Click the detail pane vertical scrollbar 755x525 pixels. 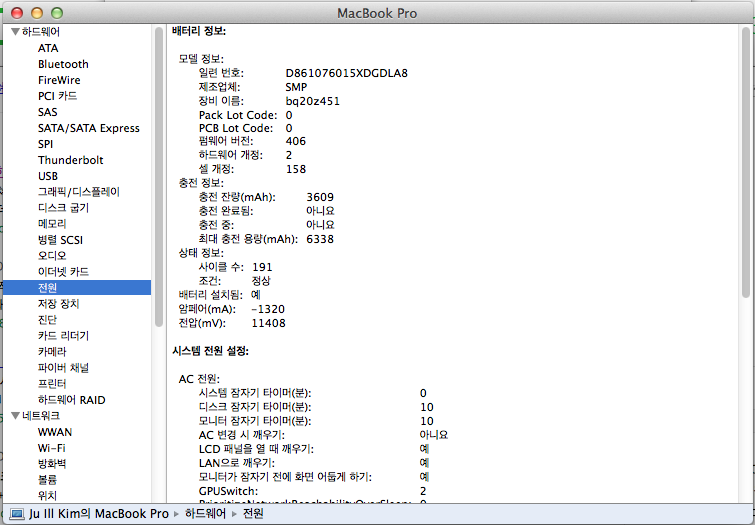click(x=745, y=160)
